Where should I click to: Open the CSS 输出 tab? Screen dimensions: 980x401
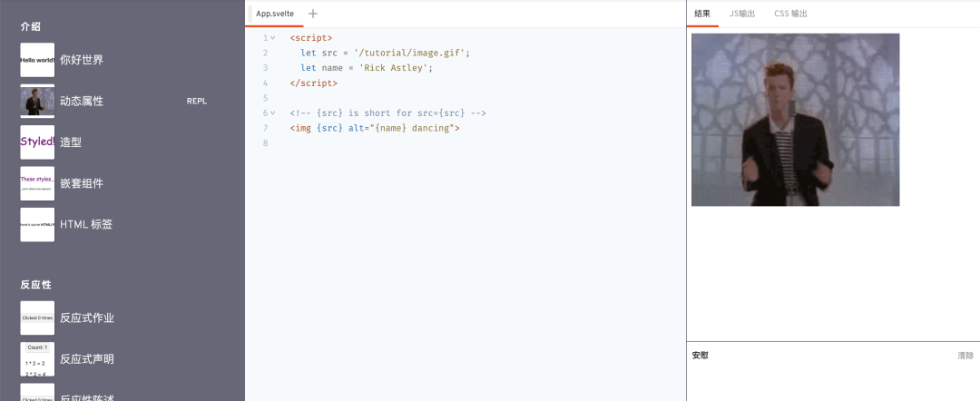coord(790,14)
